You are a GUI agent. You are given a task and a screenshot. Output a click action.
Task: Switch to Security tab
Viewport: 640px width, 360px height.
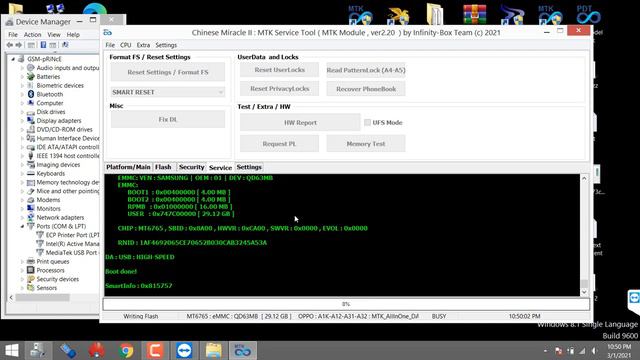pos(191,167)
